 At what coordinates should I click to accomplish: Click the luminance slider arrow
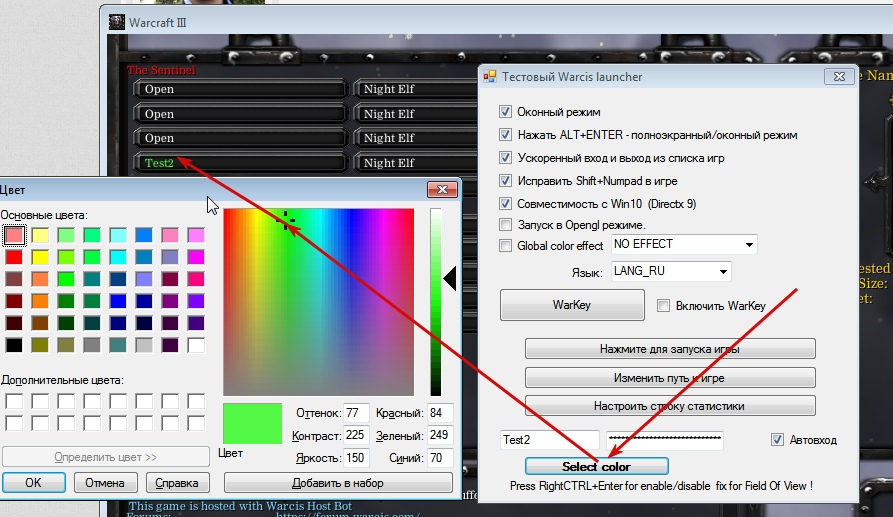[450, 279]
